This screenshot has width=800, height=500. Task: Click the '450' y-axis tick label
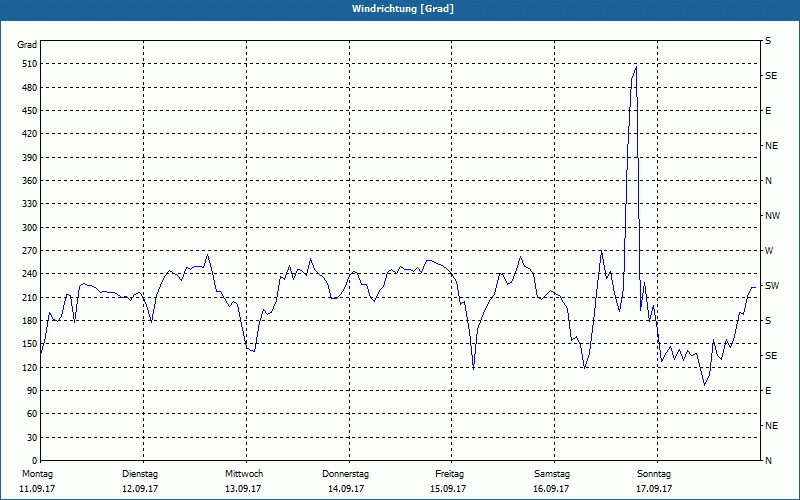(30, 111)
